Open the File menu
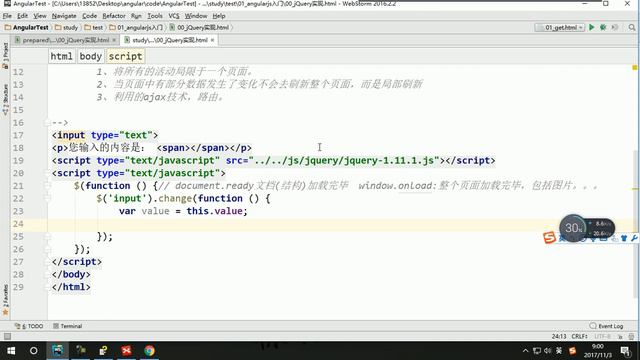Viewport: 640px width, 360px height. (7, 16)
